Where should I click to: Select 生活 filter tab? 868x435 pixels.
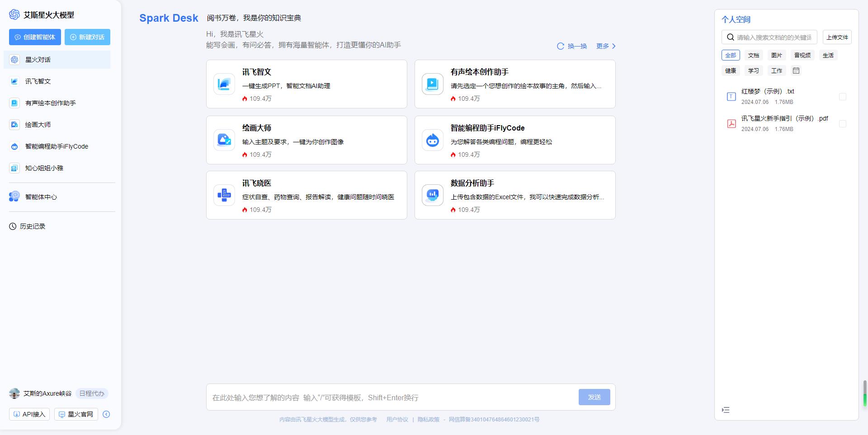(828, 55)
